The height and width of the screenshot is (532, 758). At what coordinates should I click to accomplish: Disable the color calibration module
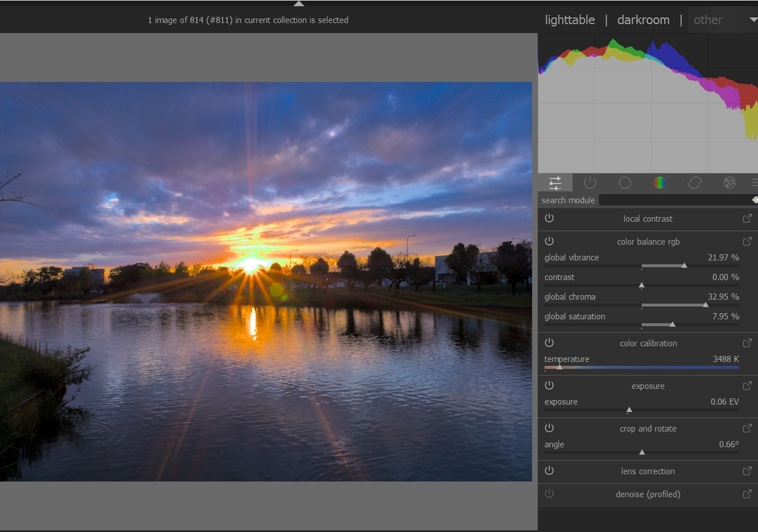pos(549,343)
